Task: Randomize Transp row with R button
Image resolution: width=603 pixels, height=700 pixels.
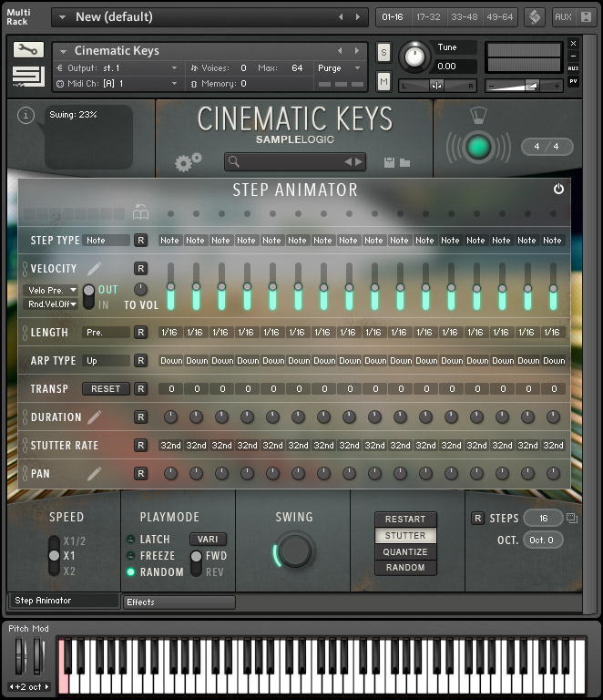Action: tap(140, 388)
